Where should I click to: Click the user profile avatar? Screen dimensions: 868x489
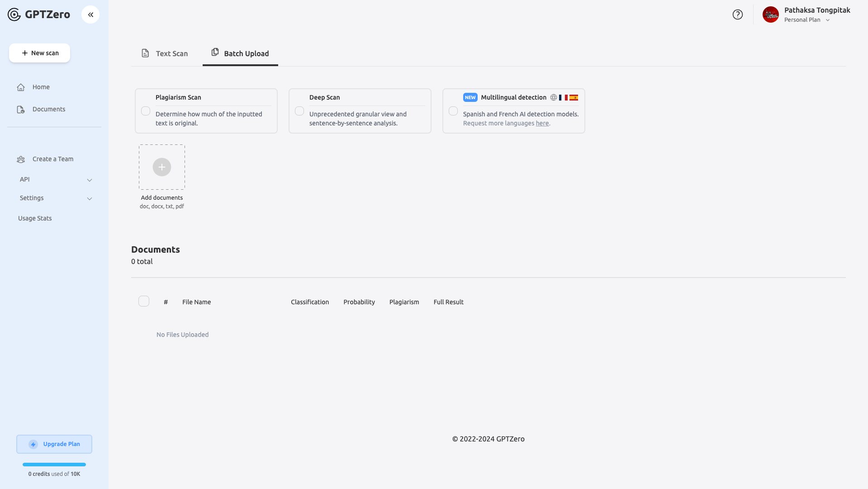click(770, 14)
